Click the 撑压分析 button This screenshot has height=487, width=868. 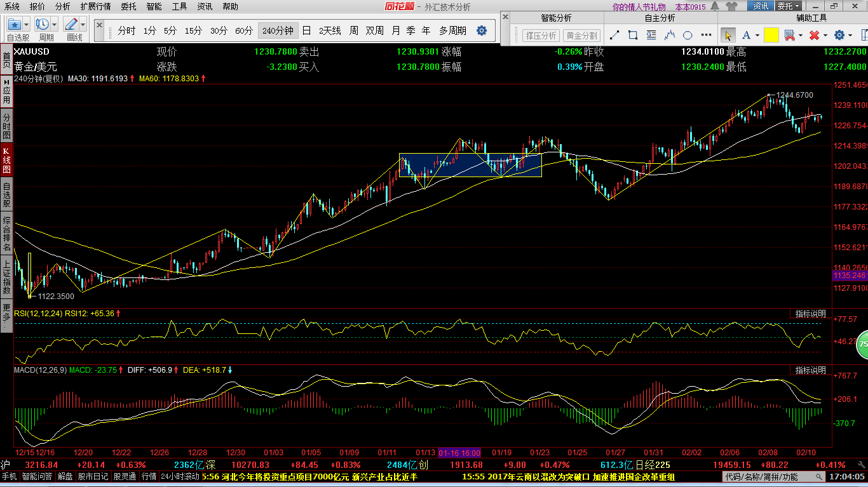click(540, 36)
